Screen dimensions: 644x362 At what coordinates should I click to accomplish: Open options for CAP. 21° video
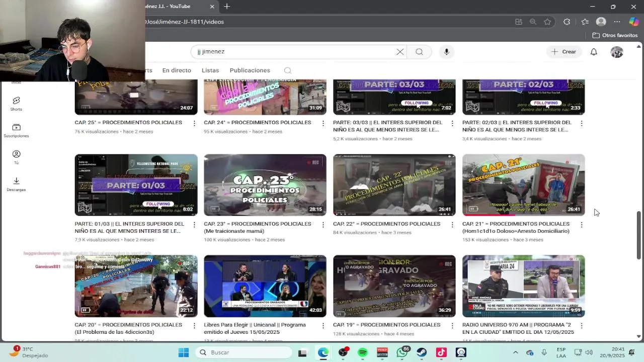click(582, 225)
